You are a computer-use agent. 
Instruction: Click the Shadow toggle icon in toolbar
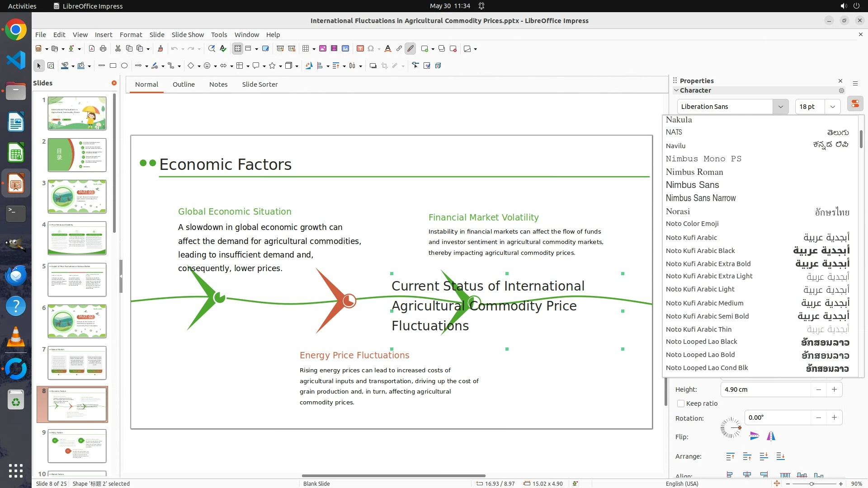tap(373, 66)
